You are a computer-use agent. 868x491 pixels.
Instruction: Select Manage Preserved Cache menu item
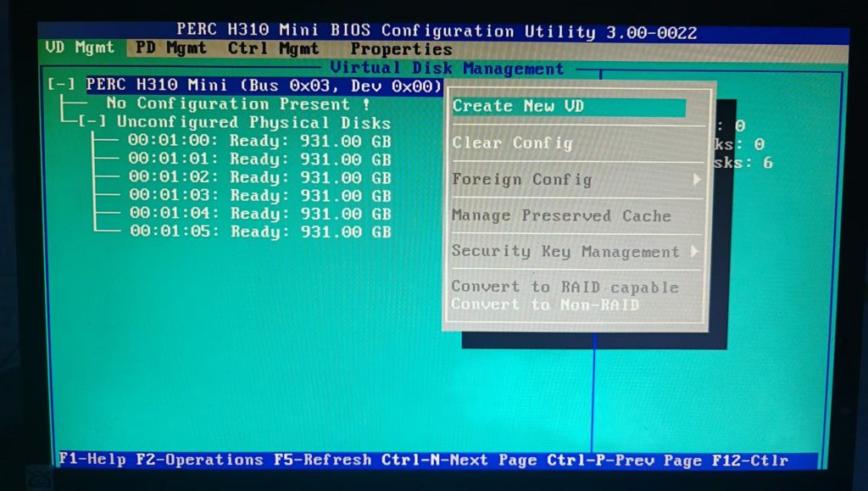point(561,215)
